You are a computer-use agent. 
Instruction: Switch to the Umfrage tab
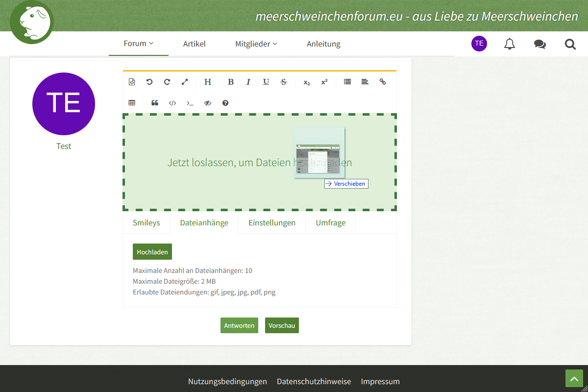pos(330,222)
